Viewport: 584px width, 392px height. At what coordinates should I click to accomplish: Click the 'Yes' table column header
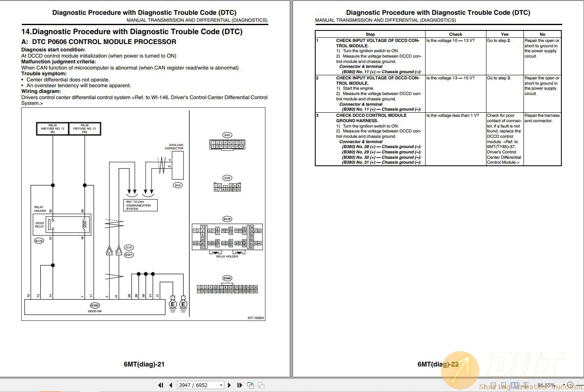(505, 34)
